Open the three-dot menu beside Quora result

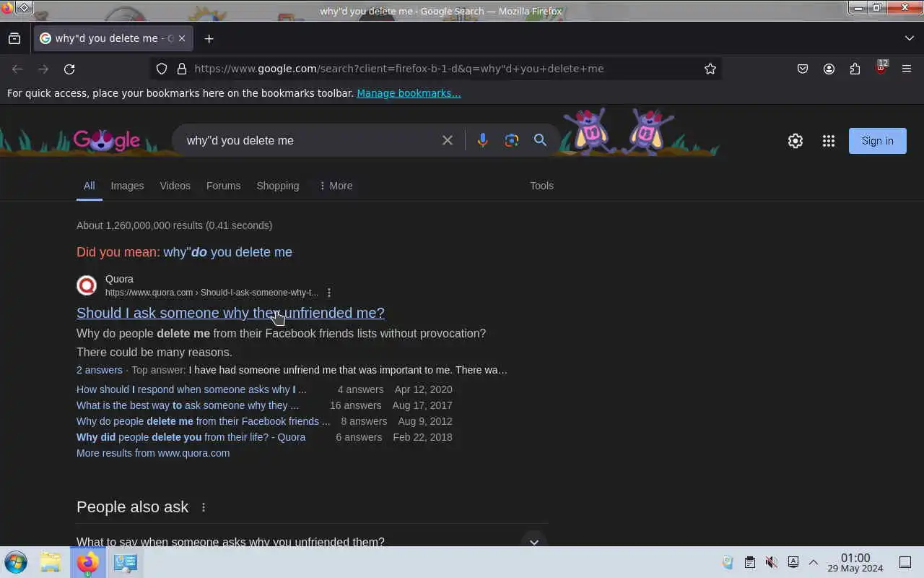(x=329, y=293)
